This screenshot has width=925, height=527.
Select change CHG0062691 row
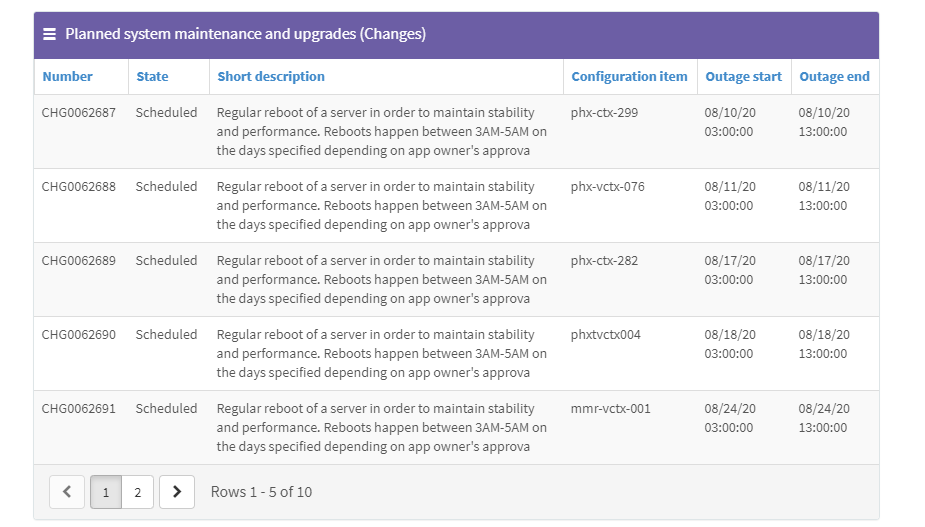click(78, 409)
